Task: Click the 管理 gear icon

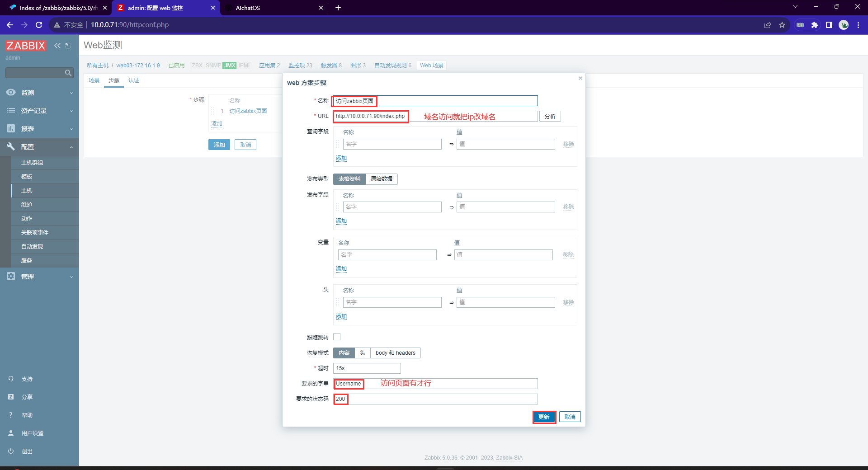Action: click(11, 276)
